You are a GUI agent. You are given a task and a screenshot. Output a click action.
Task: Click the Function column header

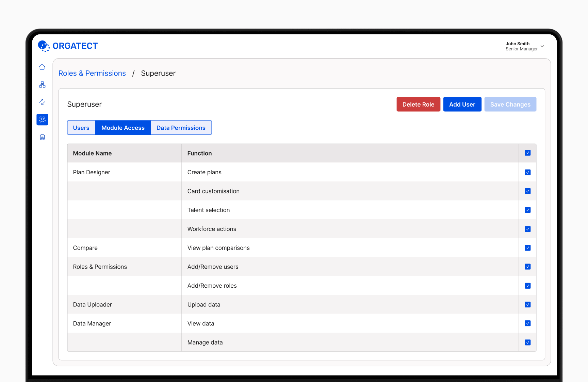pyautogui.click(x=350, y=153)
